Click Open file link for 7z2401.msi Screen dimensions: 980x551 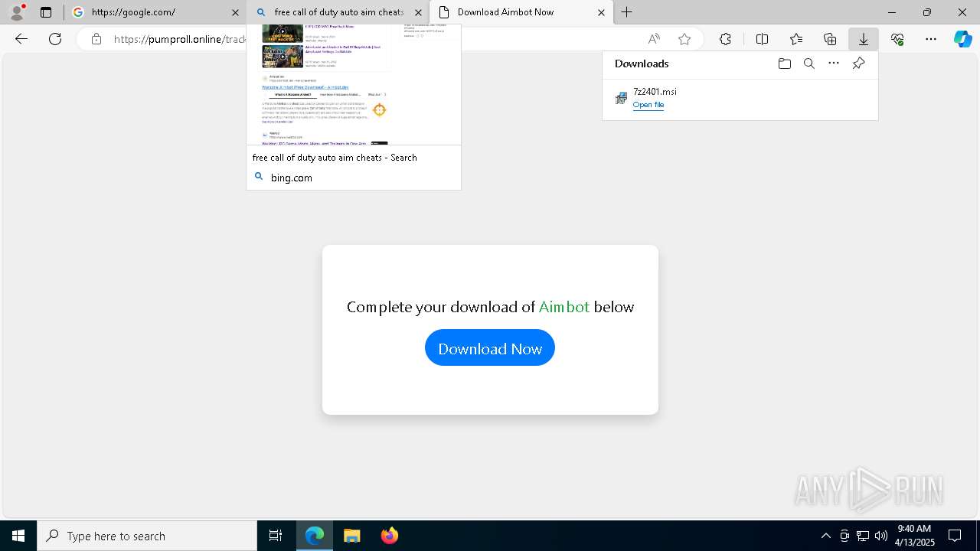tap(648, 105)
